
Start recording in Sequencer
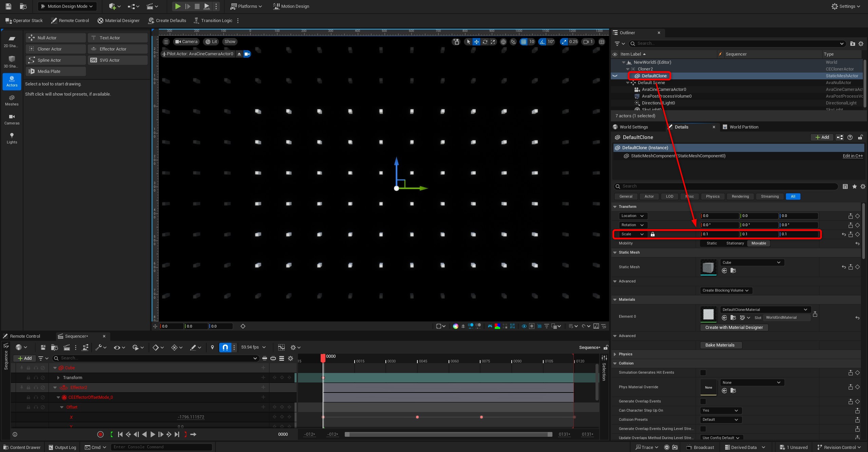point(100,434)
